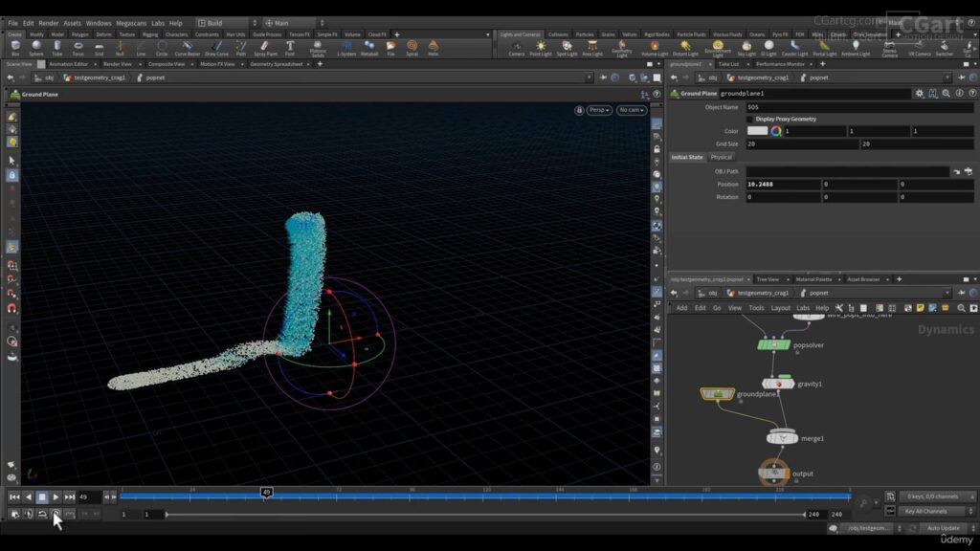The width and height of the screenshot is (980, 551).
Task: Switch to the Physical parameters tab
Action: (x=721, y=158)
